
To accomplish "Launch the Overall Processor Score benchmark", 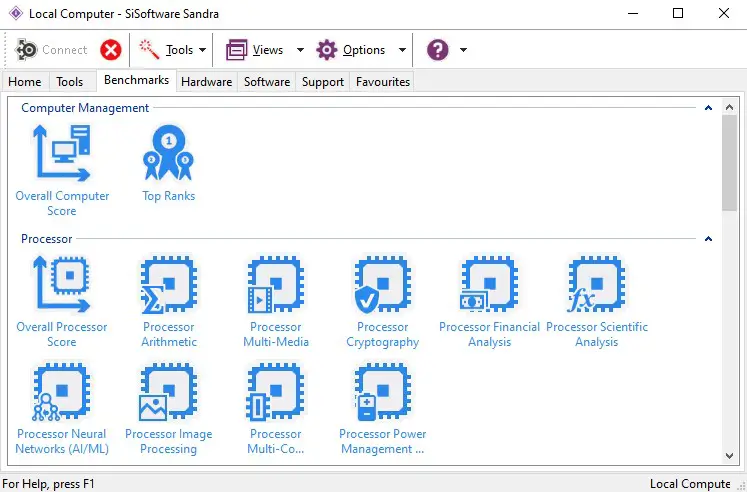I will point(62,302).
